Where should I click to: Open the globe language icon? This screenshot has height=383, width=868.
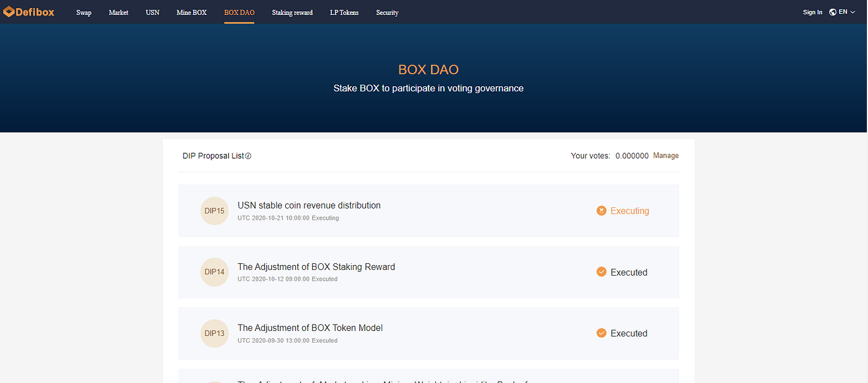pyautogui.click(x=833, y=12)
